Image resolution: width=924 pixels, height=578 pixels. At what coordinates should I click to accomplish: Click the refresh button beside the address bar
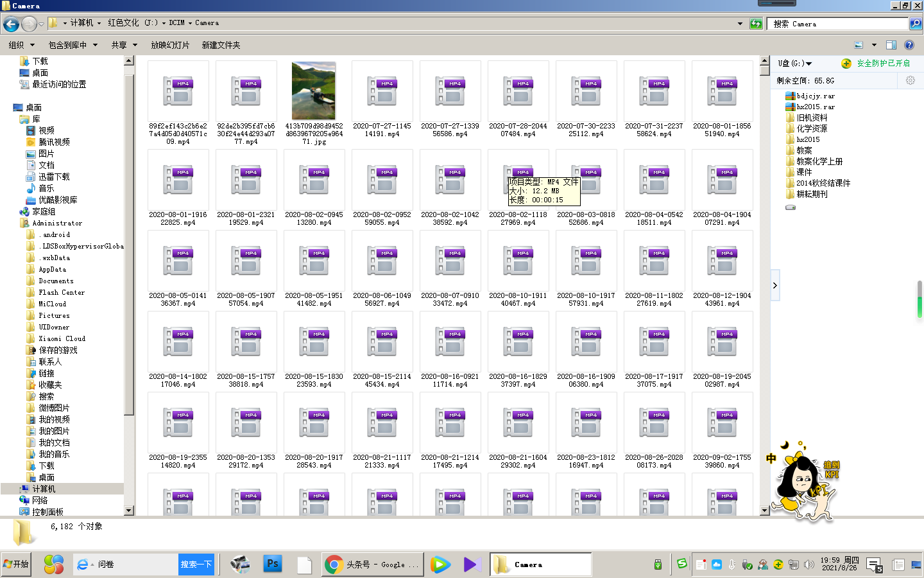[756, 24]
